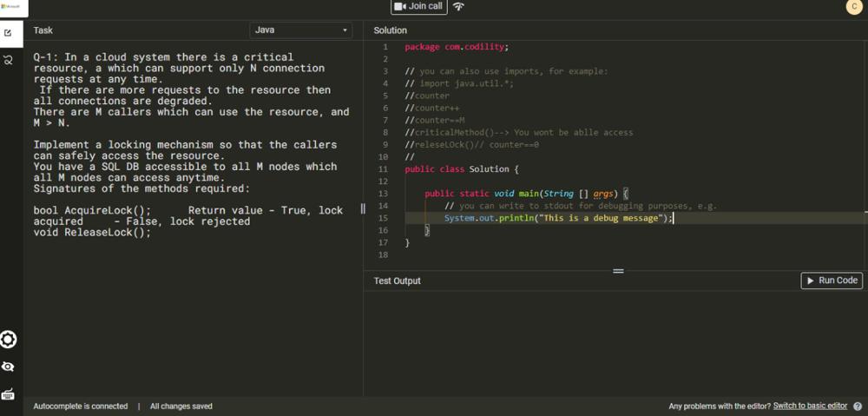Open the Java language dropdown

point(300,30)
